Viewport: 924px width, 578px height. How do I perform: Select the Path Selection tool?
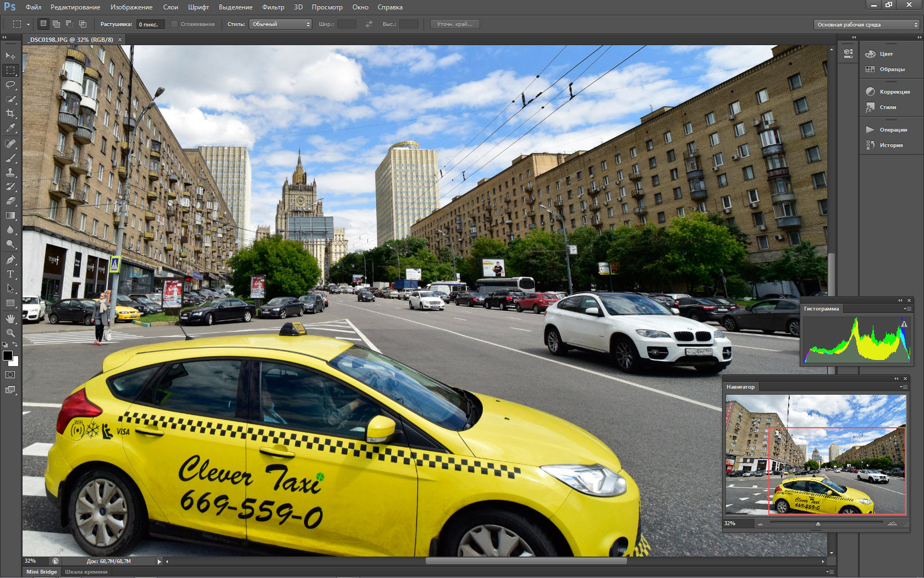point(10,288)
